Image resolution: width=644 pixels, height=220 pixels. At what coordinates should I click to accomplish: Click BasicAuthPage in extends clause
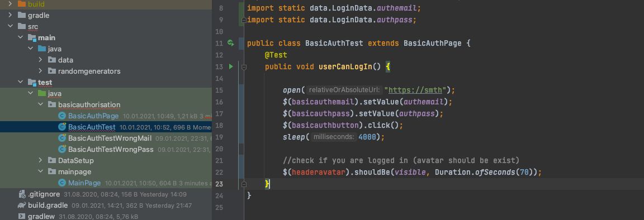point(433,43)
